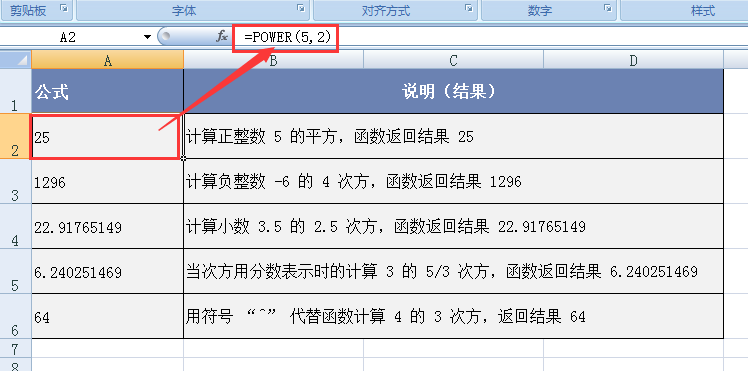The width and height of the screenshot is (748, 371).
Task: Click the cell containing 1296
Action: tap(108, 181)
